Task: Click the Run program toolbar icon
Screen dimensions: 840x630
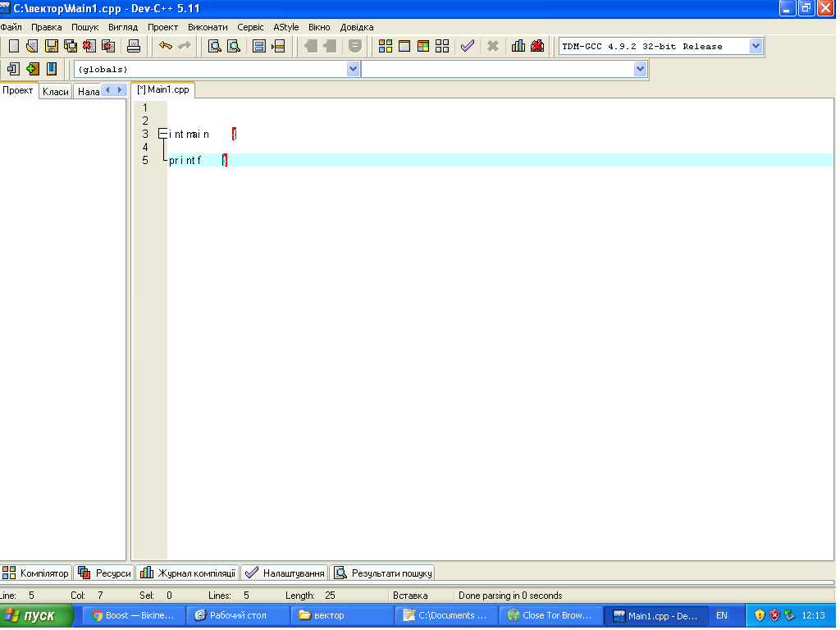Action: 404,46
